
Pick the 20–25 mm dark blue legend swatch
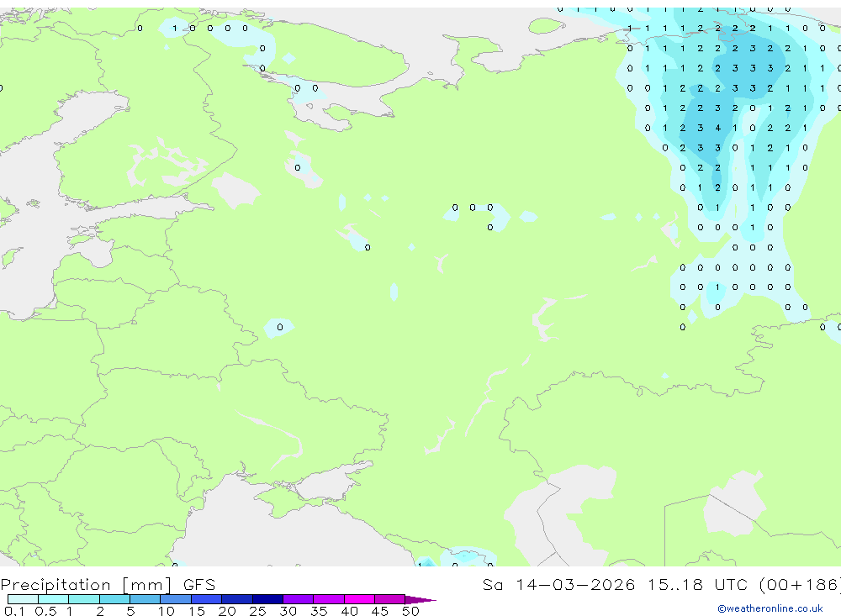(x=237, y=599)
